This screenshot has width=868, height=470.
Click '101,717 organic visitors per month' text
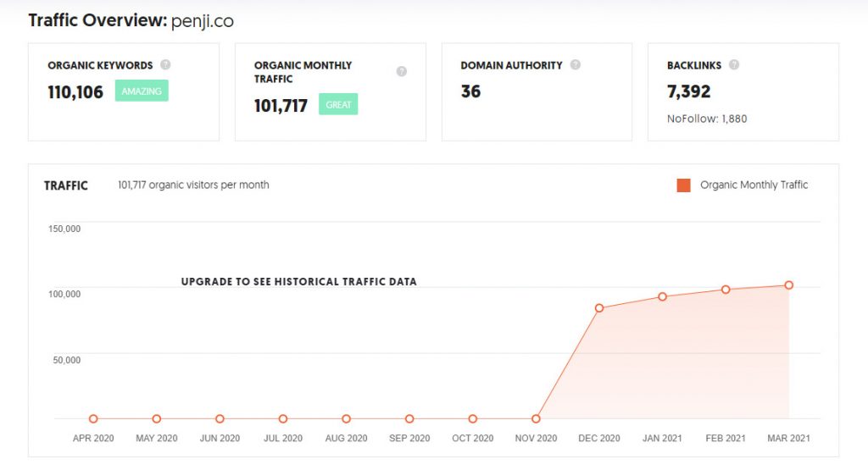[x=193, y=185]
